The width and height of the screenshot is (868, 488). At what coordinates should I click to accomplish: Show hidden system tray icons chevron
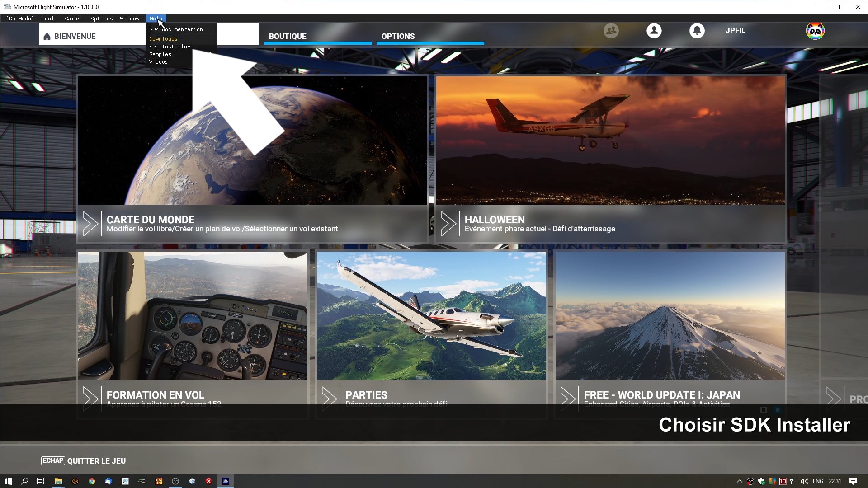pyautogui.click(x=740, y=481)
